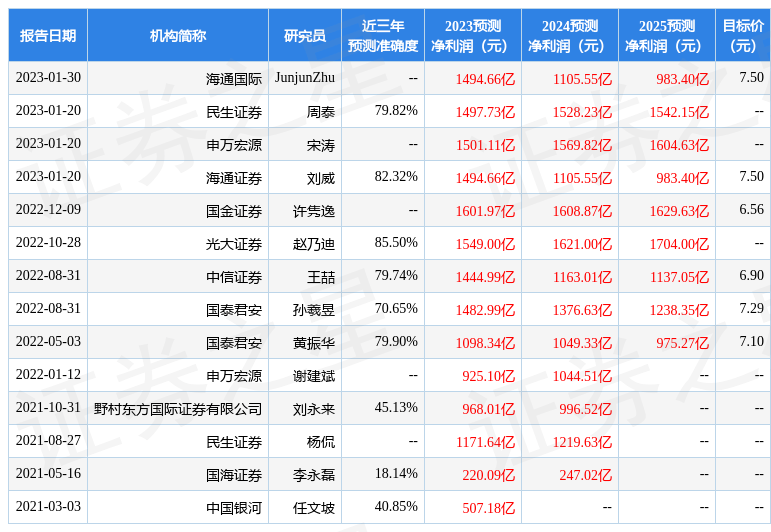Open the 中国银河 institution entry
This screenshot has width=771, height=532.
(x=233, y=508)
